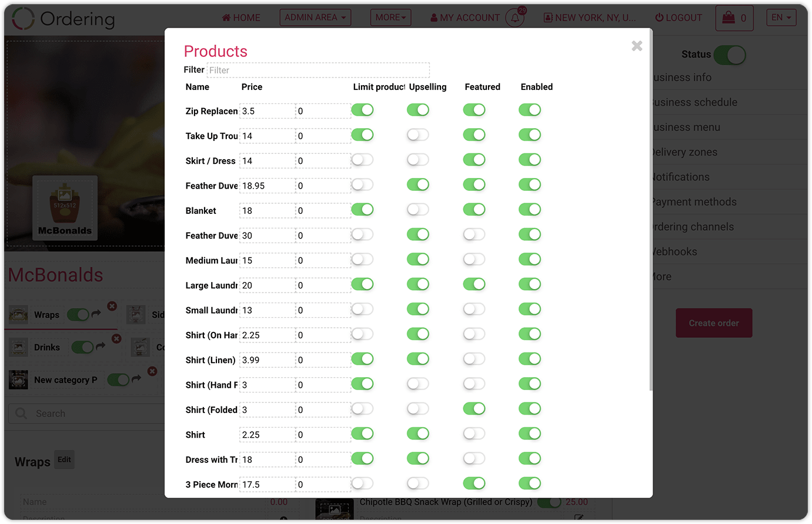Image resolution: width=812 pixels, height=524 pixels.
Task: Open My Account menu item
Action: click(465, 18)
